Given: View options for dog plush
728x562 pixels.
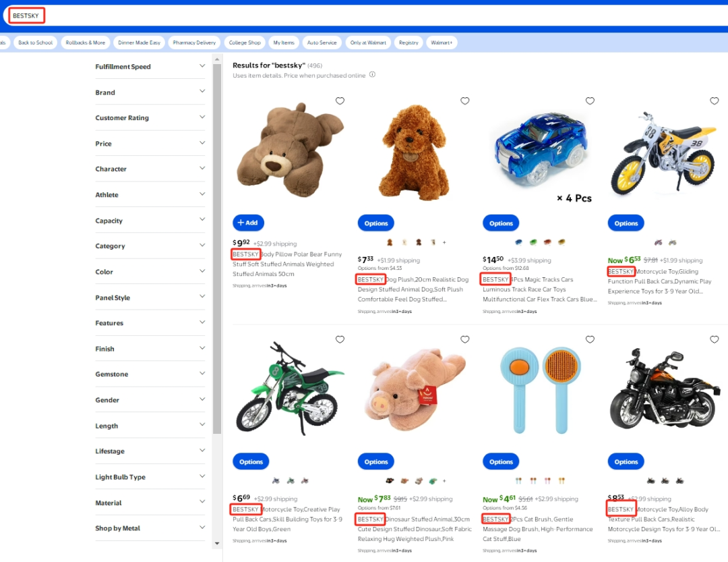Looking at the screenshot, I should pos(375,223).
